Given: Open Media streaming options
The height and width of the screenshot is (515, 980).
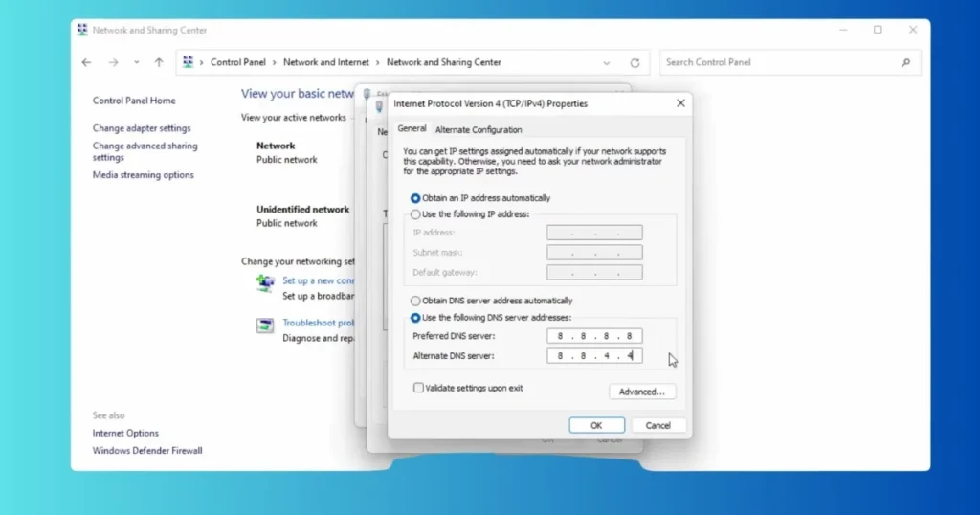Looking at the screenshot, I should [144, 175].
